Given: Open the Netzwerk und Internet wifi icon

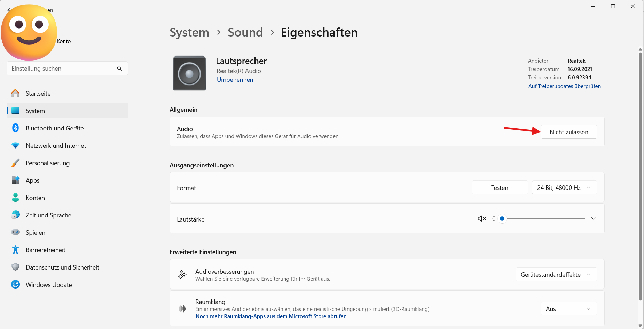Looking at the screenshot, I should coord(15,145).
